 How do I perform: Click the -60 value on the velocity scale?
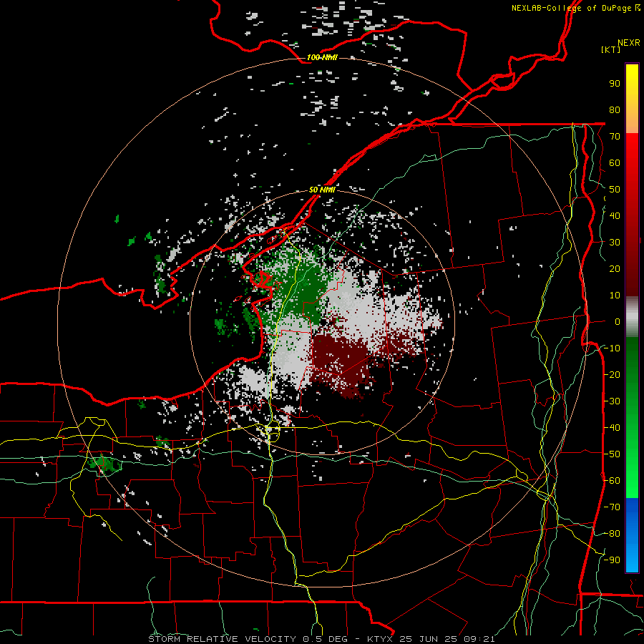click(x=612, y=481)
